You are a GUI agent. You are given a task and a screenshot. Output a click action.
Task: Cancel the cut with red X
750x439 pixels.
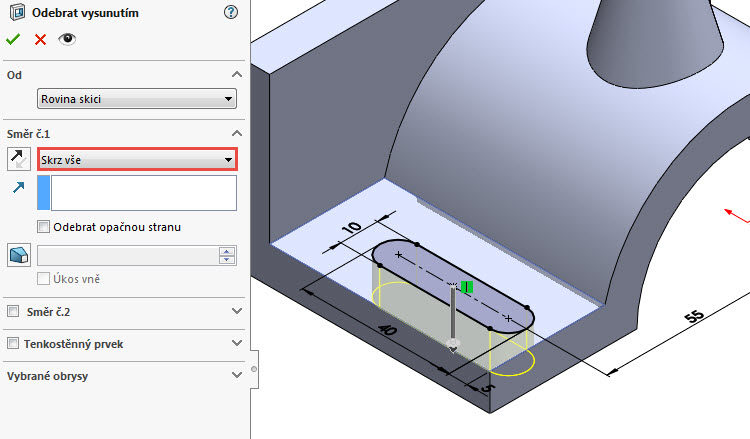pos(41,39)
